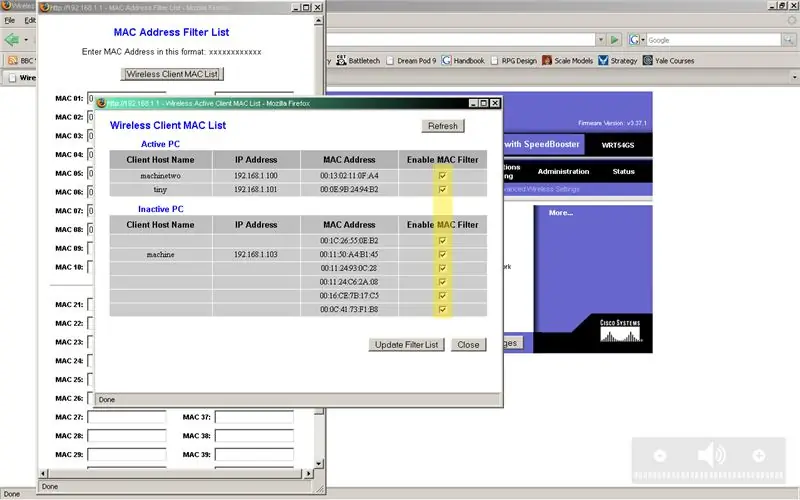Open the Strategy bookmark

click(x=618, y=61)
